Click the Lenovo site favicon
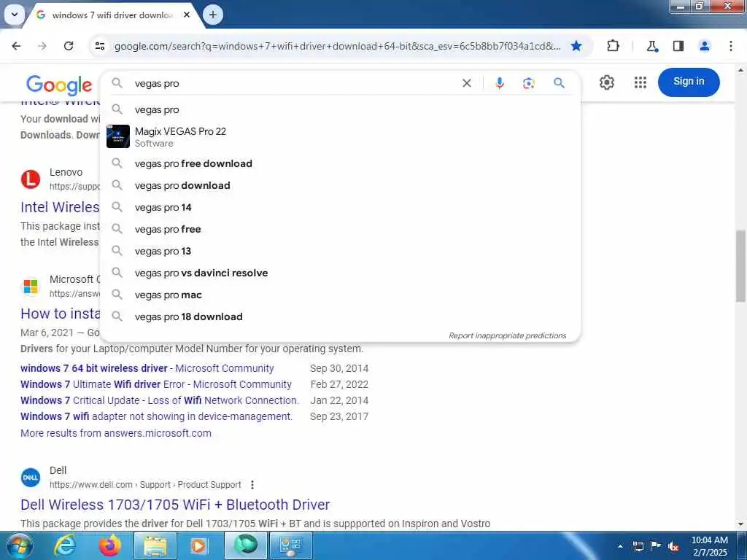 (31, 179)
